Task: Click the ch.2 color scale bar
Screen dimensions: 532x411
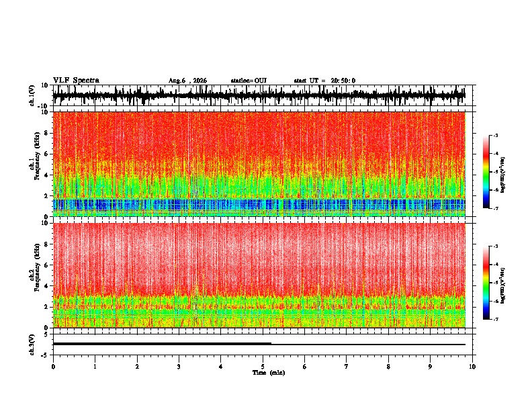Action: point(486,283)
